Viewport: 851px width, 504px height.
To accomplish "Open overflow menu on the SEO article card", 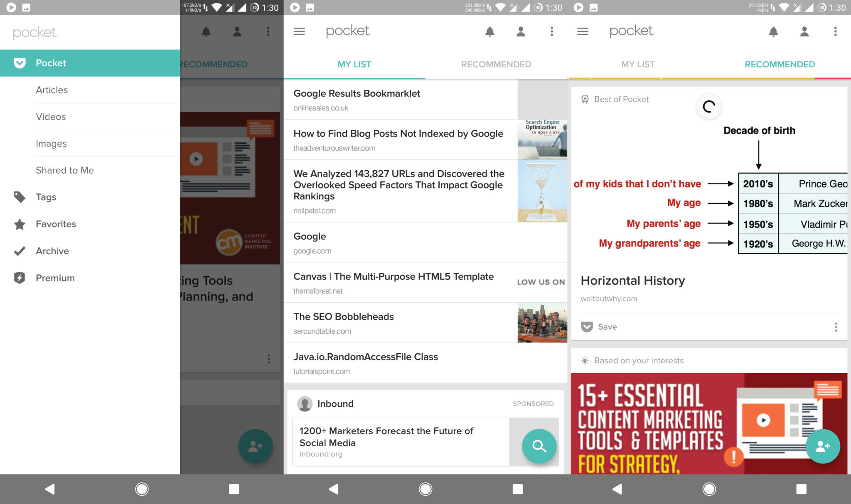I will (x=268, y=359).
